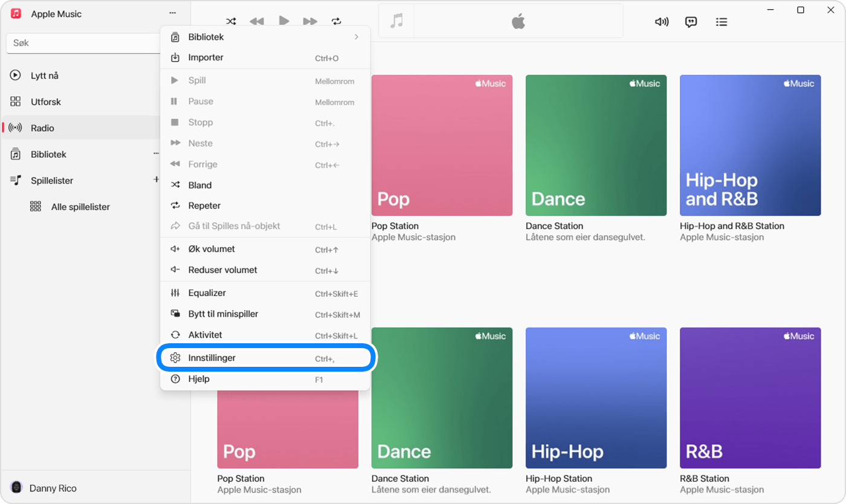The width and height of the screenshot is (846, 504).
Task: Maximize the Apple Music window
Action: (801, 10)
